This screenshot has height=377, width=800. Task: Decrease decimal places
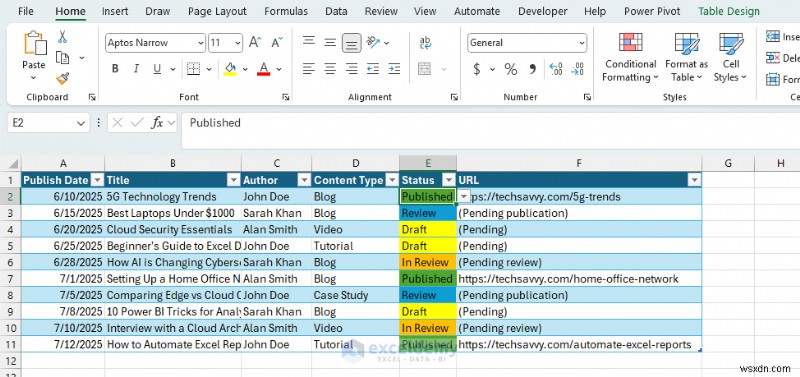578,69
